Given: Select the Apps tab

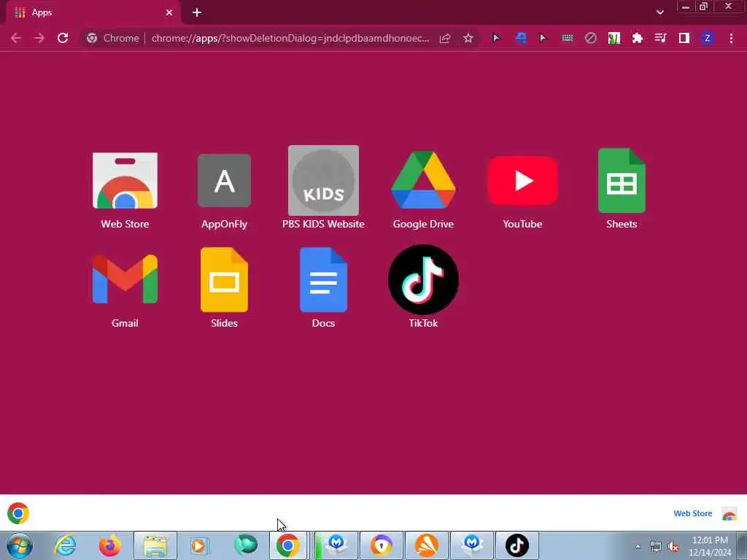Looking at the screenshot, I should click(93, 12).
